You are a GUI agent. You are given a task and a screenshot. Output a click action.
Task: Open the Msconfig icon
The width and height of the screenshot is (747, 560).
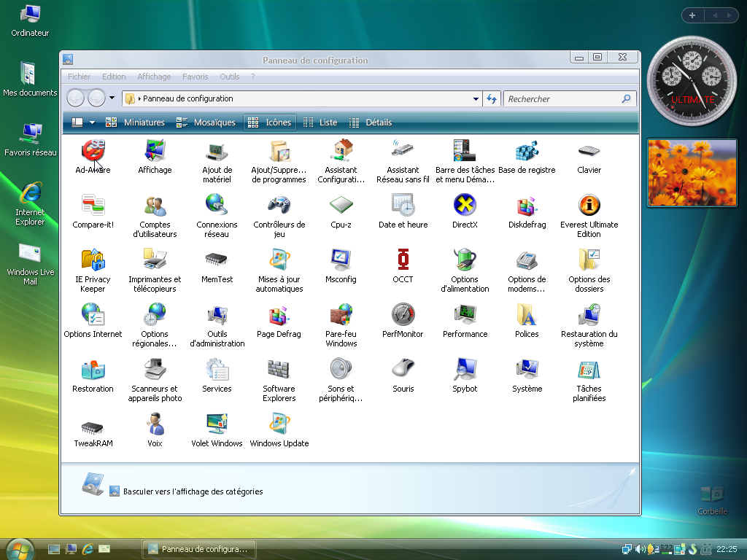click(341, 260)
